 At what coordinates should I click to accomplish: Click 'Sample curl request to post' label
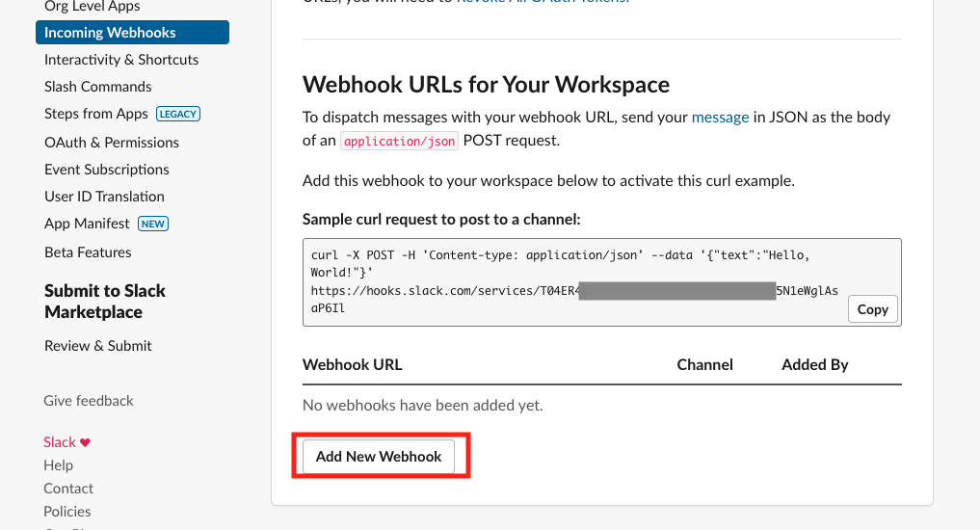click(x=441, y=220)
